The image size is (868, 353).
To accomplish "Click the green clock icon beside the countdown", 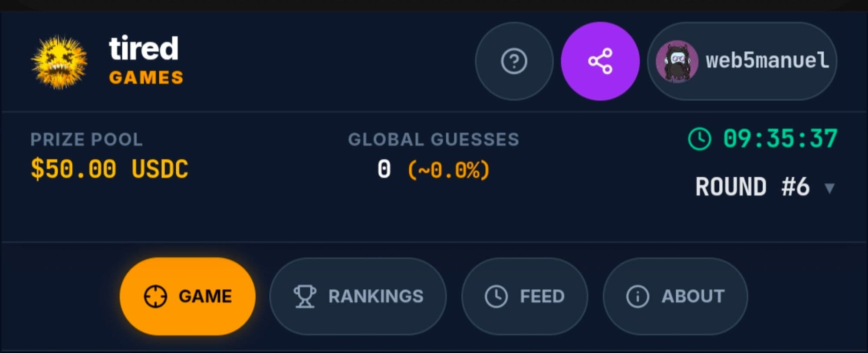I will 699,139.
